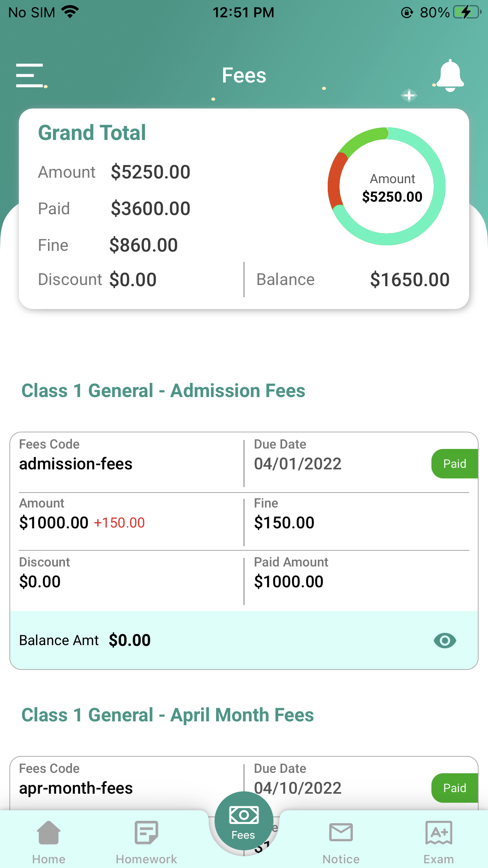
Task: Tap the Fees center button
Action: click(x=244, y=822)
